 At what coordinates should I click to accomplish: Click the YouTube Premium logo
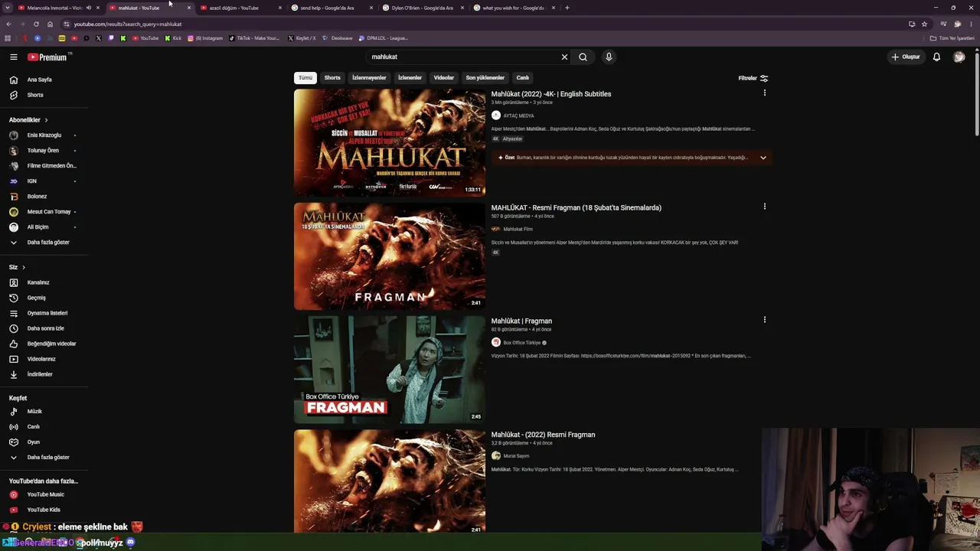click(x=49, y=57)
